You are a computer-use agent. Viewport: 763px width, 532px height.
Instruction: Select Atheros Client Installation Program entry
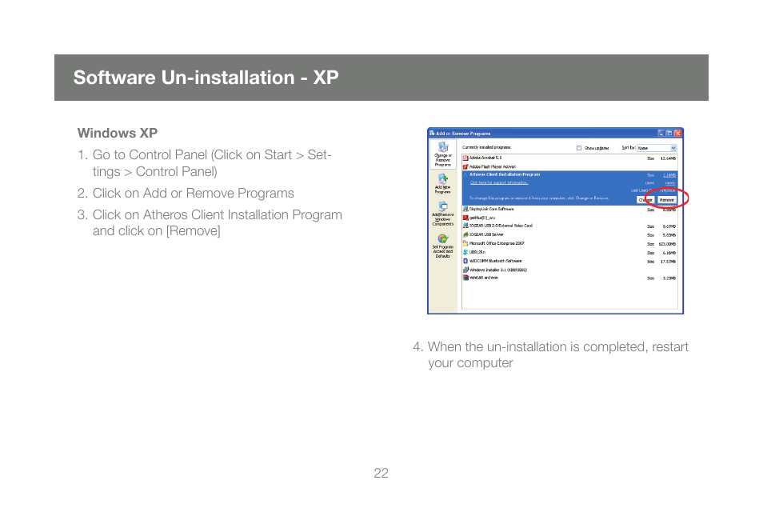coord(569,188)
